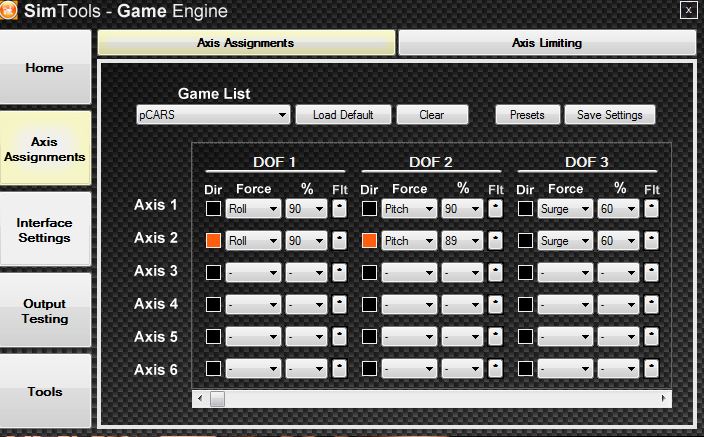Click the Load Default button
704x437 pixels.
[x=343, y=115]
